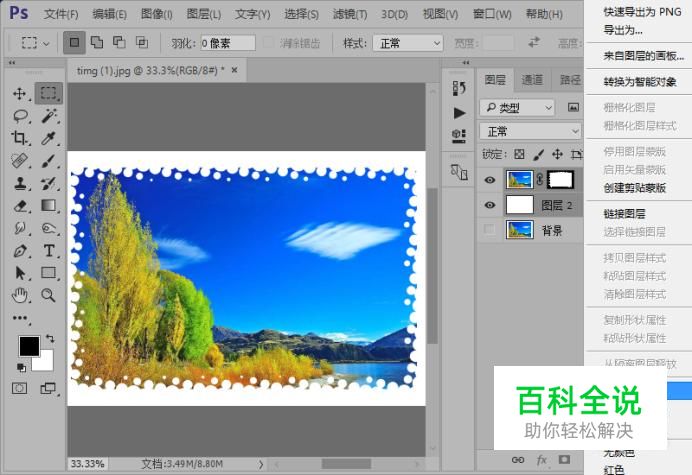Expand status bar document info arrow
This screenshot has height=475, width=692.
coord(261,464)
